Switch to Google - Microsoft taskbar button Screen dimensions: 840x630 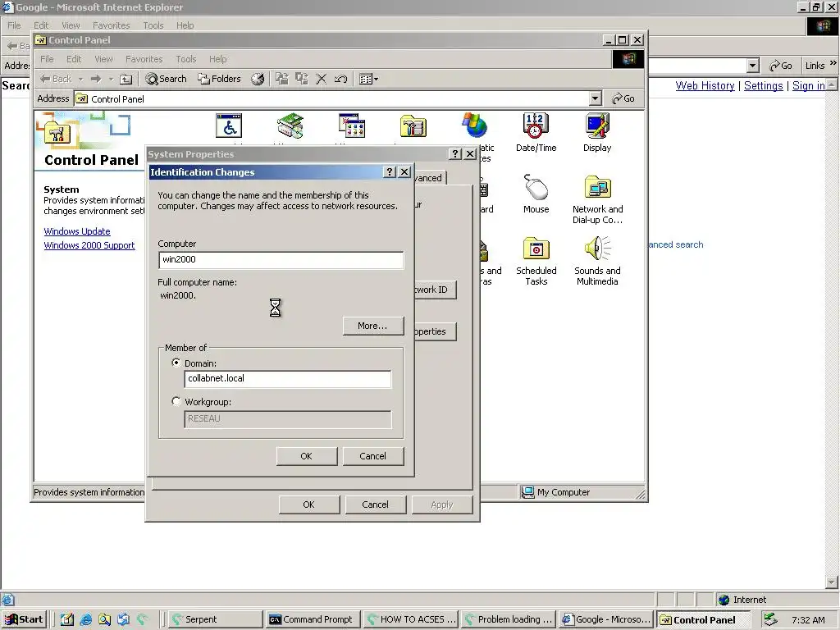coord(605,619)
